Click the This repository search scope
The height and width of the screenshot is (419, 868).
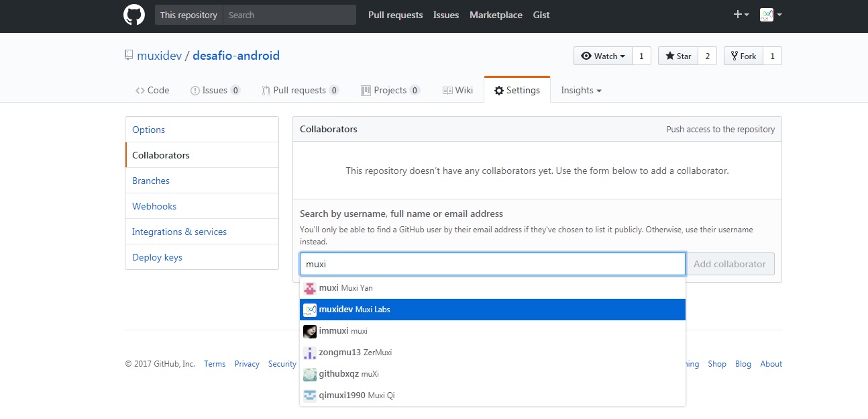click(x=188, y=15)
